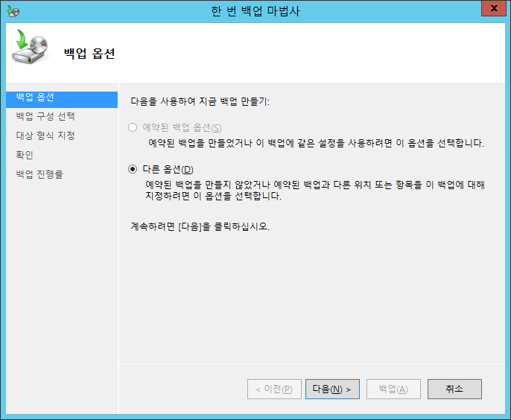The image size is (511, 420).
Task: Click the description under 다른 옵션
Action: tap(315, 191)
